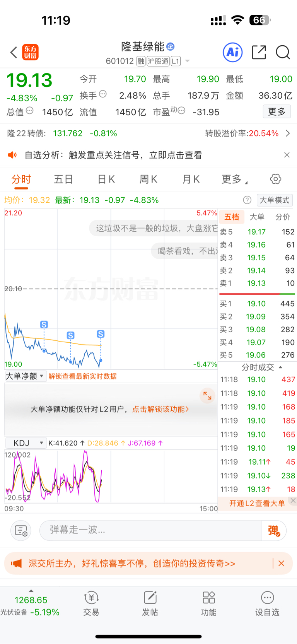Expand the 更多 chart period menu
The image size is (297, 644).
click(x=234, y=179)
